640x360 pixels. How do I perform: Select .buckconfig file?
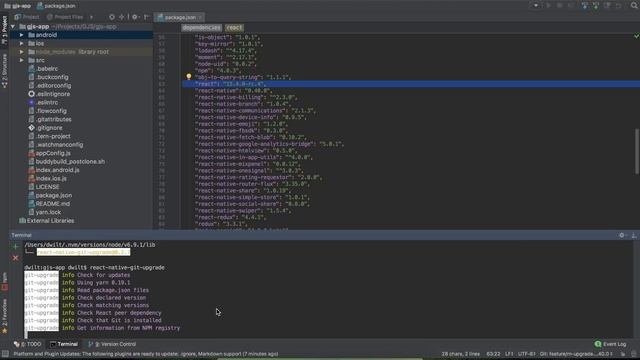click(x=48, y=77)
